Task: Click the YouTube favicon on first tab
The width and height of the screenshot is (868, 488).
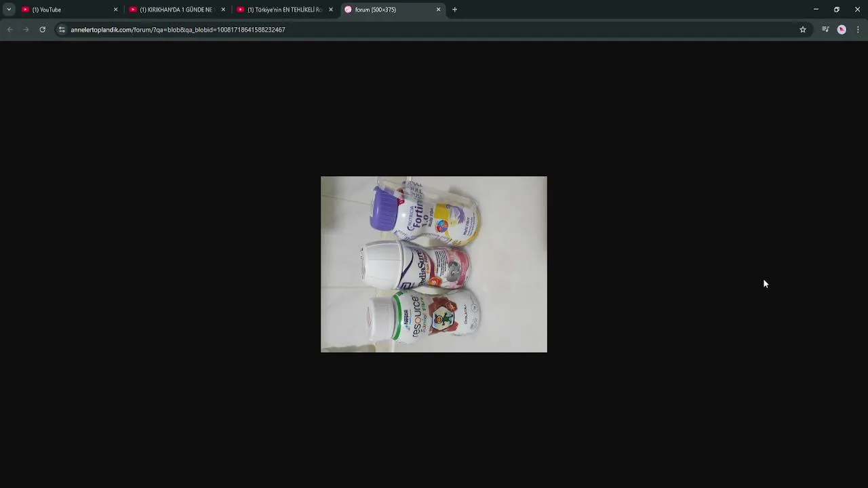Action: tap(26, 9)
